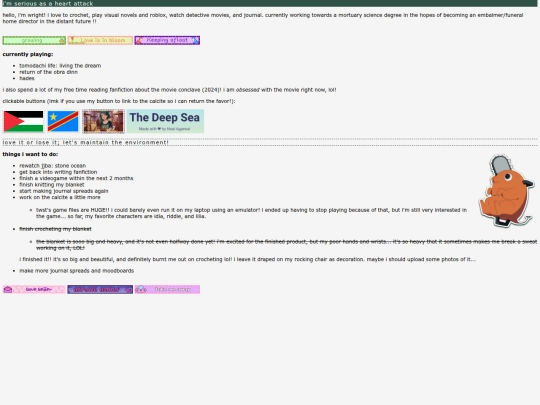Click the 'hello, i'm wright!' intro paragraph
The height and width of the screenshot is (405, 540).
[x=263, y=18]
